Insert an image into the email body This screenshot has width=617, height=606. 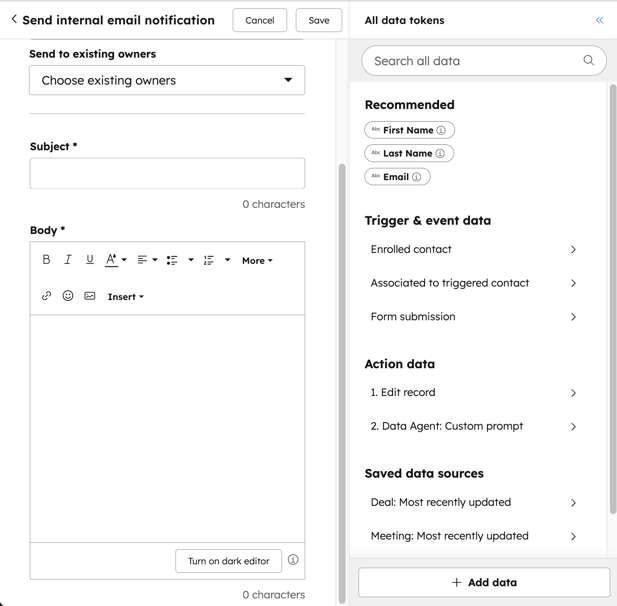coord(90,296)
